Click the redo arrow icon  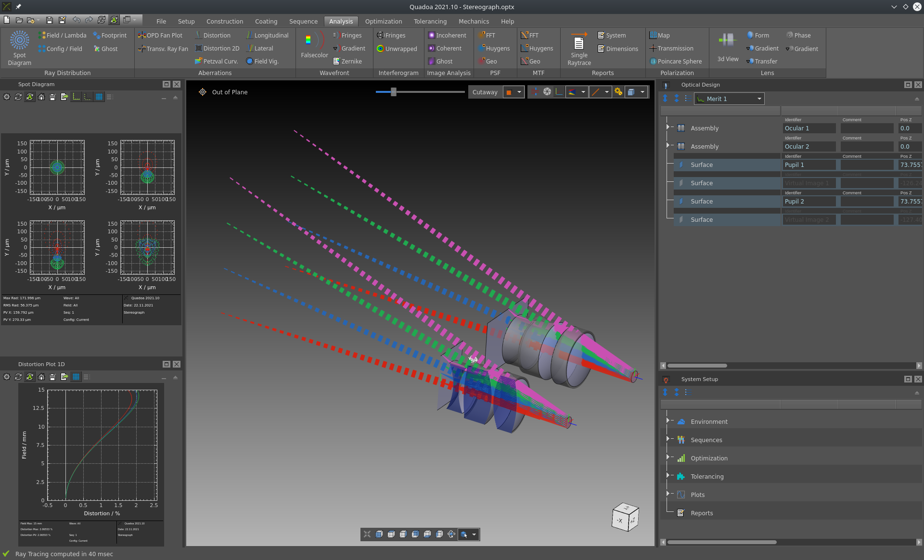coord(89,20)
